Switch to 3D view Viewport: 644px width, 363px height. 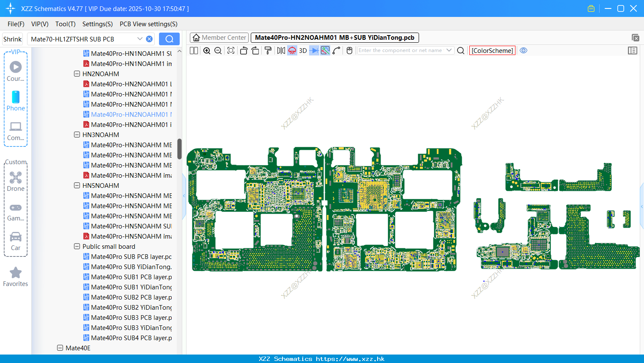303,50
